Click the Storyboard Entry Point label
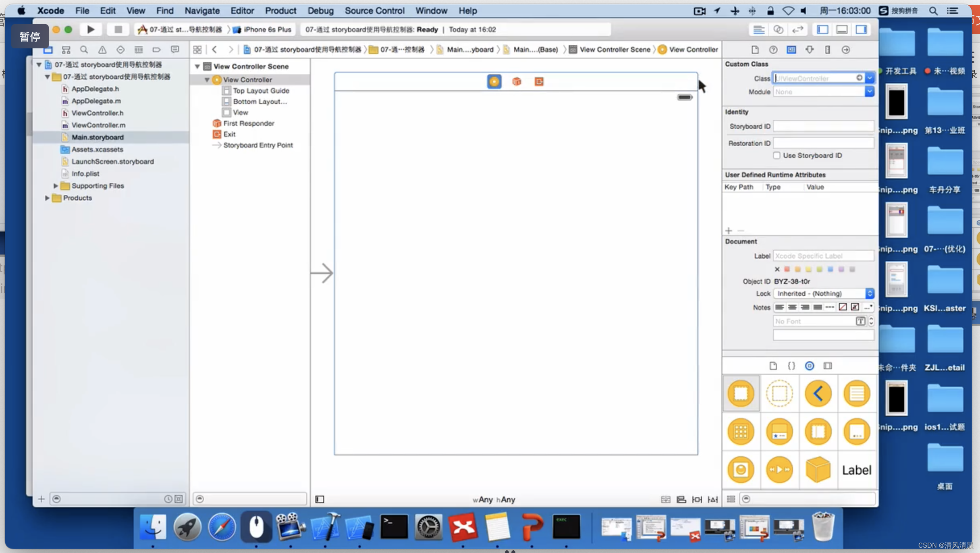The width and height of the screenshot is (980, 553). point(258,145)
